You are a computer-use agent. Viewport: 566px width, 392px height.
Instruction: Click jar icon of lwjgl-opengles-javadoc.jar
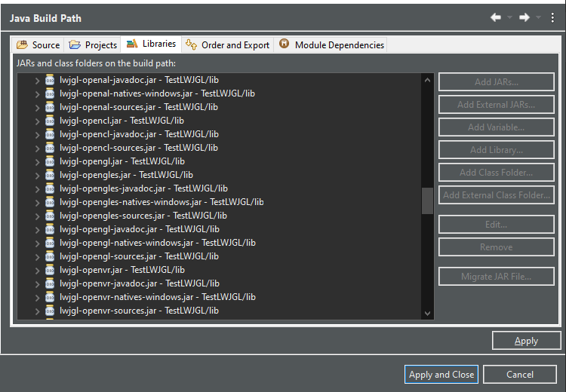pos(50,188)
